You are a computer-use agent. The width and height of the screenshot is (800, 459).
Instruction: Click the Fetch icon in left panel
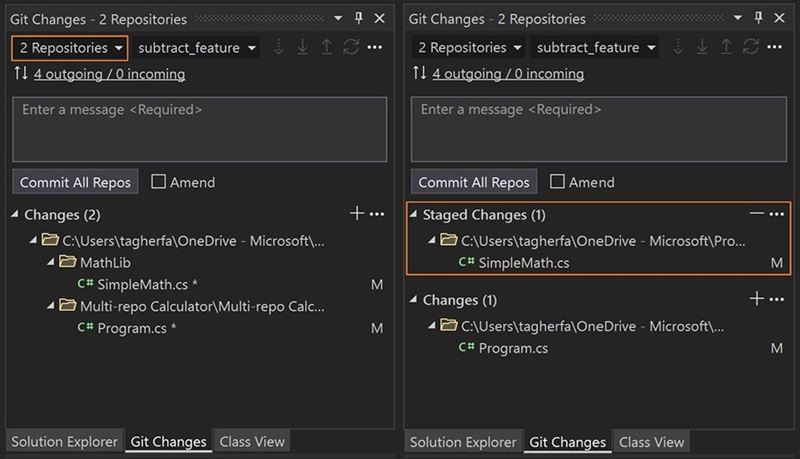click(279, 47)
